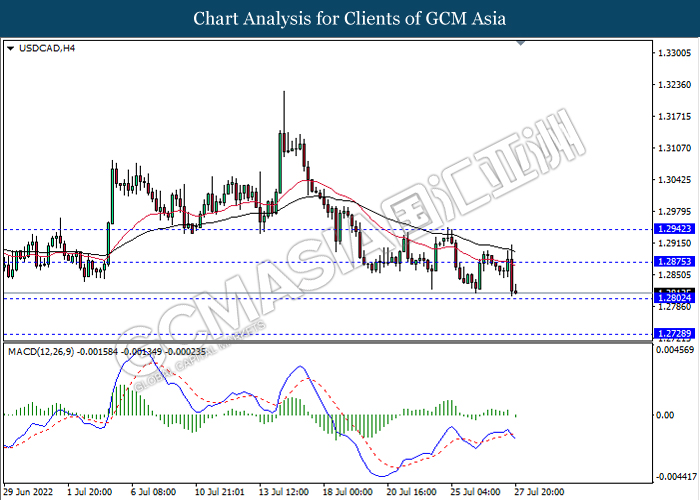Click the 1 Jul 20:00 time label

click(x=89, y=492)
